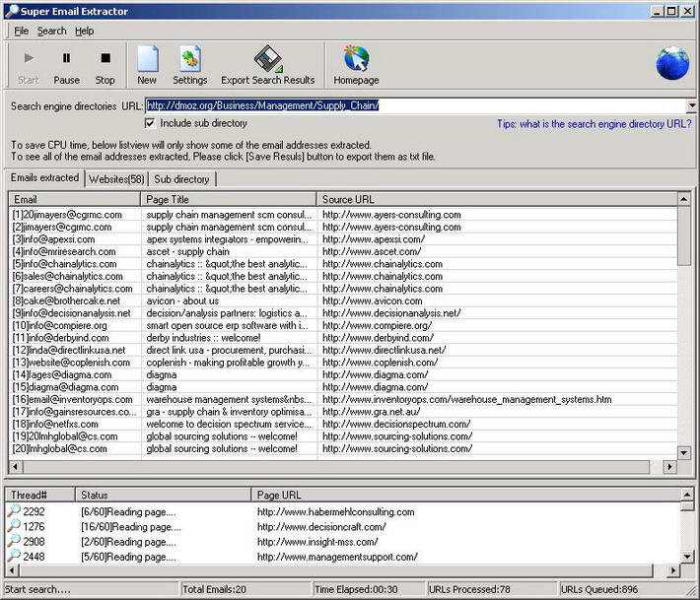
Task: Select row [14]fages@diagma.com
Action: point(343,374)
